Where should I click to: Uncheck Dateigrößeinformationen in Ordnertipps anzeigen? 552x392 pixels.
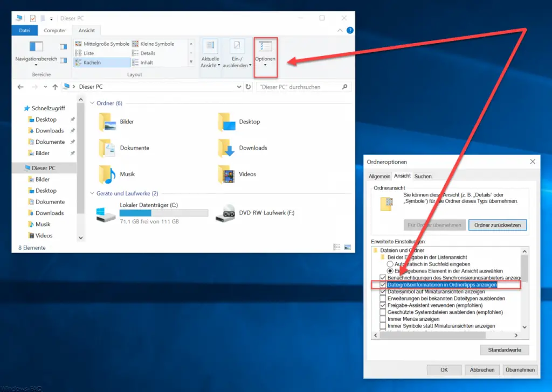pos(382,285)
